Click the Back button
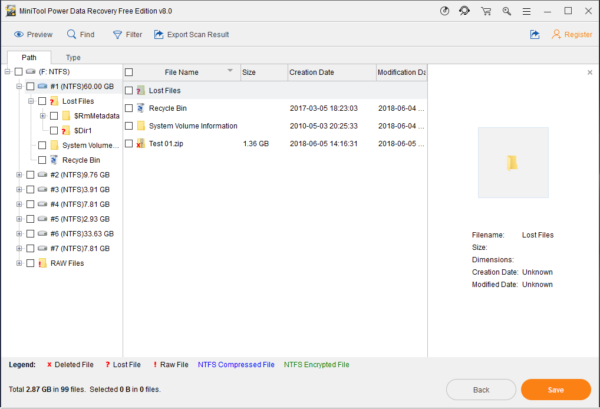The width and height of the screenshot is (600, 409). (481, 390)
